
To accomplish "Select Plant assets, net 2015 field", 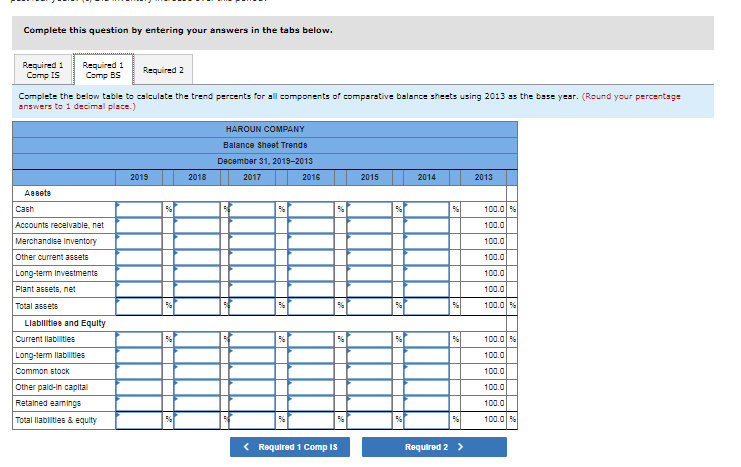I will click(370, 290).
